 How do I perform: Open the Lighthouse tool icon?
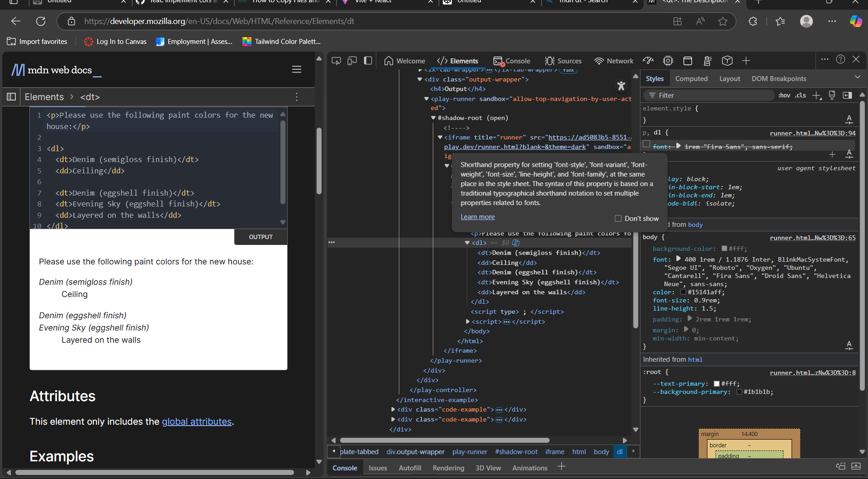coord(708,61)
